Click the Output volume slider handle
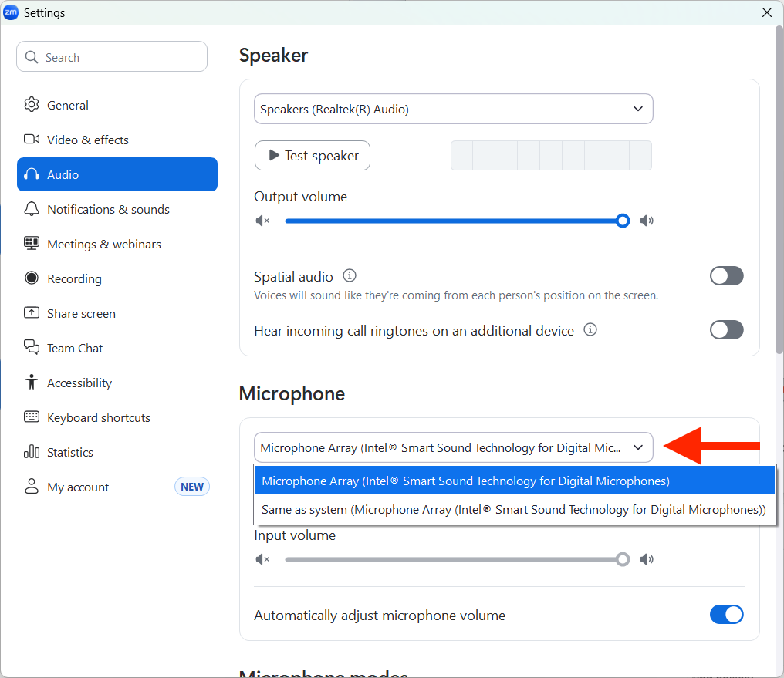784x678 pixels. pos(623,221)
